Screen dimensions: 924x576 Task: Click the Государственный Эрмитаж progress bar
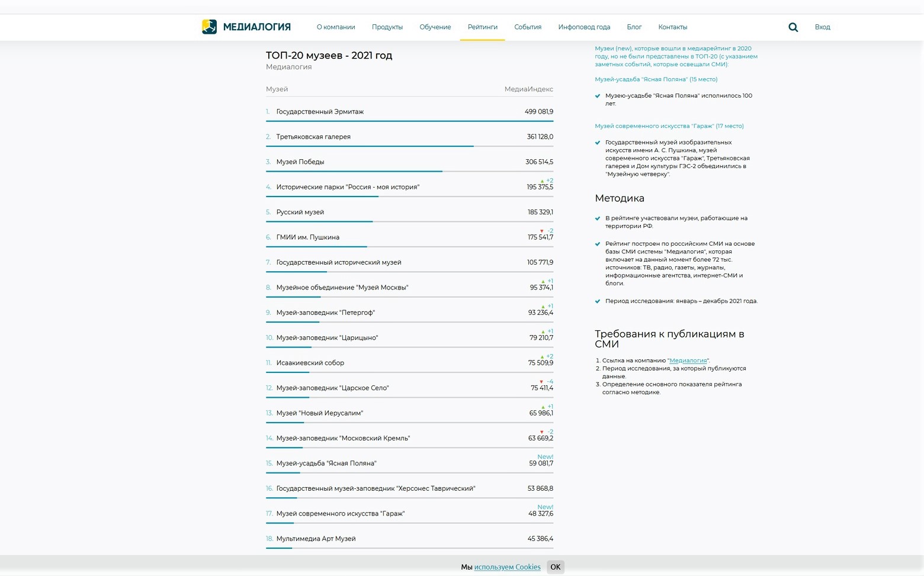[x=409, y=121]
